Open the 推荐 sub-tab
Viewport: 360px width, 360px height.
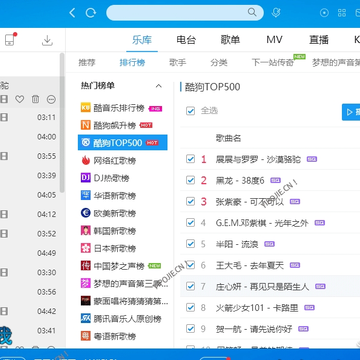coord(87,62)
